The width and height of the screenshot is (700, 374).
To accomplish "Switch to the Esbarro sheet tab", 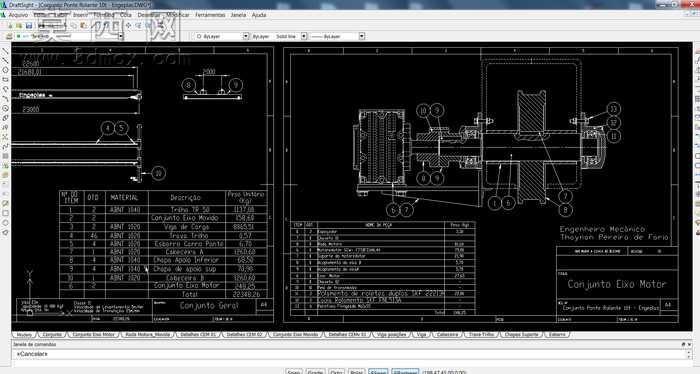I will tap(557, 334).
